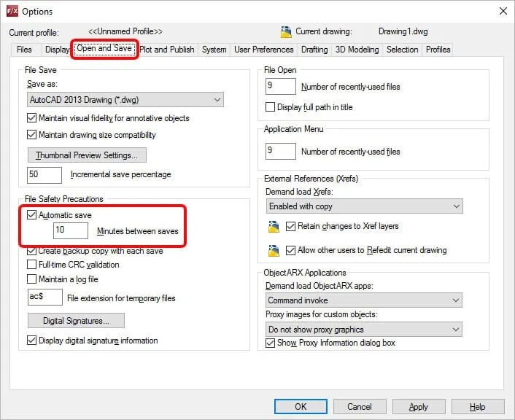Switch to the Drafting tab
This screenshot has height=420, width=515.
pos(314,50)
